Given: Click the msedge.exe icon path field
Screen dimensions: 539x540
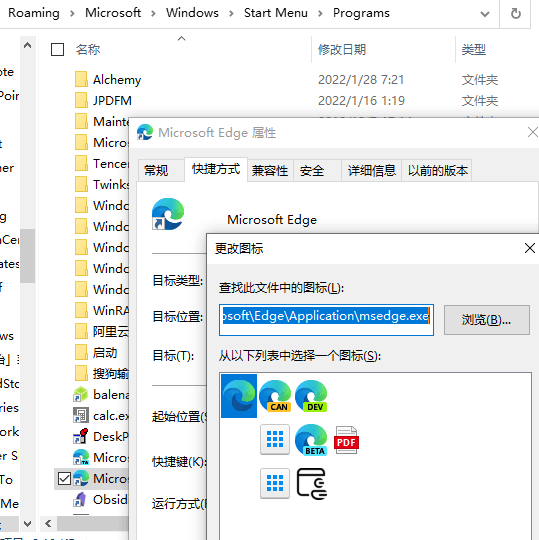Looking at the screenshot, I should [326, 319].
